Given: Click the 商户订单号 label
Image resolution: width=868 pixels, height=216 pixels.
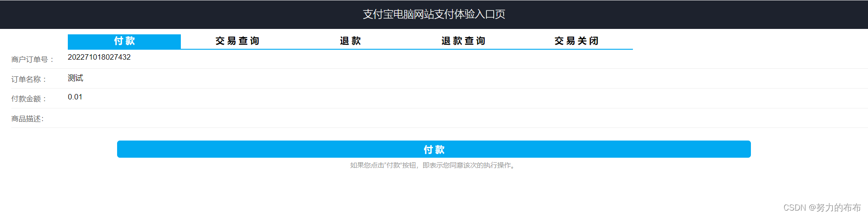Looking at the screenshot, I should point(33,60).
